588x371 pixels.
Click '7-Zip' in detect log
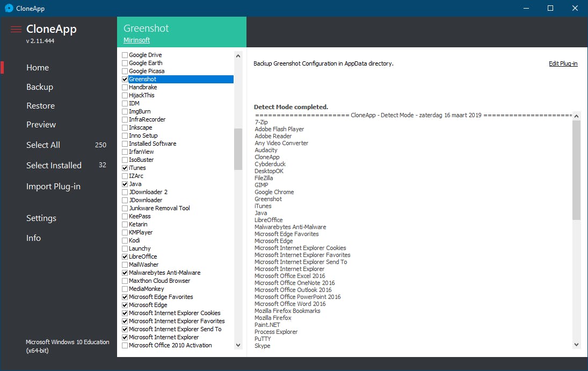261,122
